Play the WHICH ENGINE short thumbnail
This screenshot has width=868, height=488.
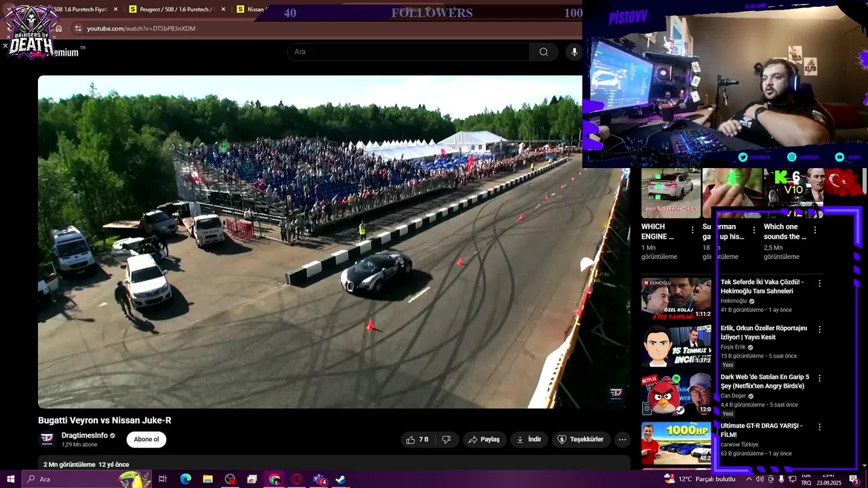(671, 193)
